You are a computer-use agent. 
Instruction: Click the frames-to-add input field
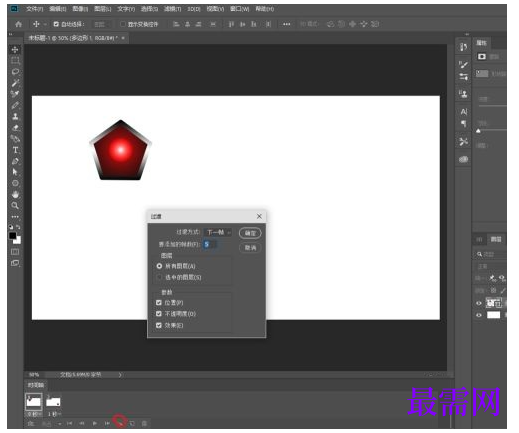coord(210,244)
